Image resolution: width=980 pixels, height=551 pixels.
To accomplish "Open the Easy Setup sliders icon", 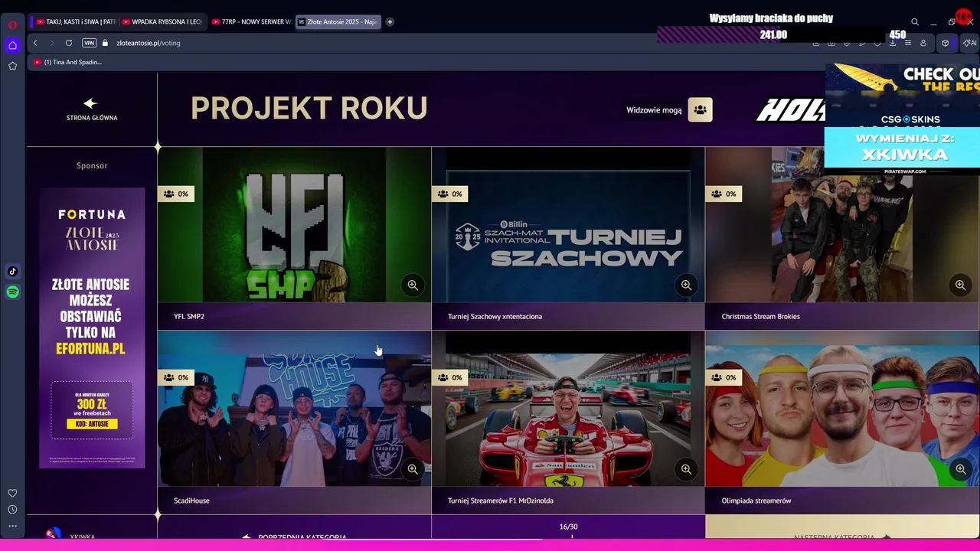I will (x=908, y=43).
